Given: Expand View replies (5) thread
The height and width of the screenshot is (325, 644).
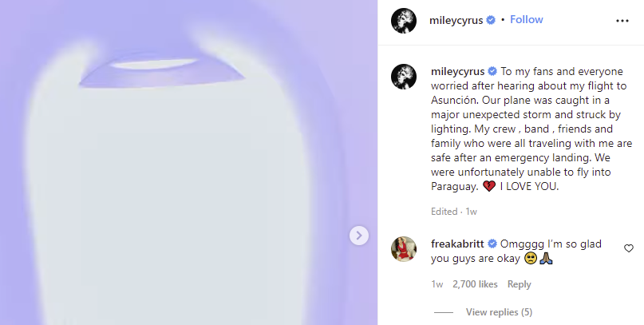Looking at the screenshot, I should click(499, 312).
